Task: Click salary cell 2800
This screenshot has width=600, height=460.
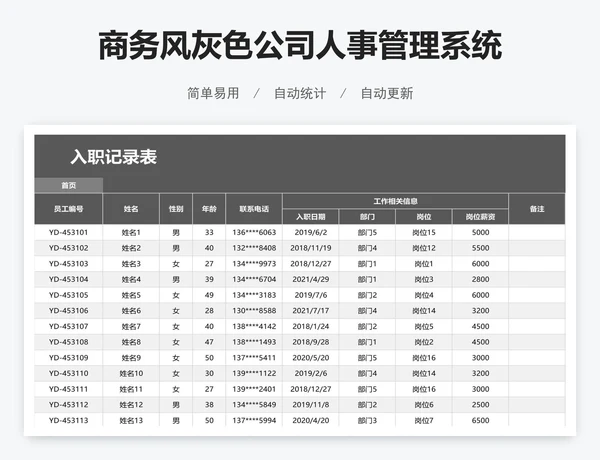Action: click(480, 279)
